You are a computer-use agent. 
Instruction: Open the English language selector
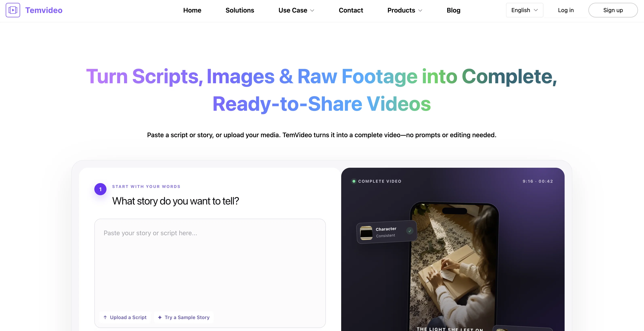pos(524,10)
